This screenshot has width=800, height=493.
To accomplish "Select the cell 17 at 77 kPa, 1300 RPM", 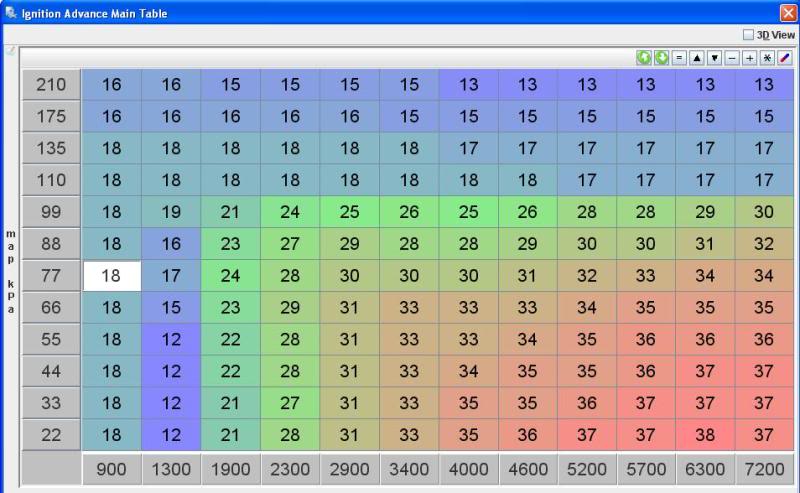I will 171,276.
